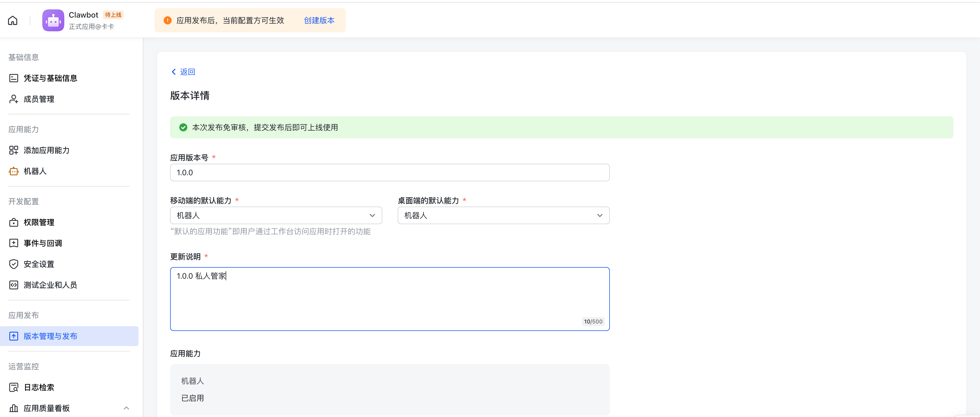Click the orange 机器人 sidebar icon
Screen dimensions: 980x417
tap(14, 171)
